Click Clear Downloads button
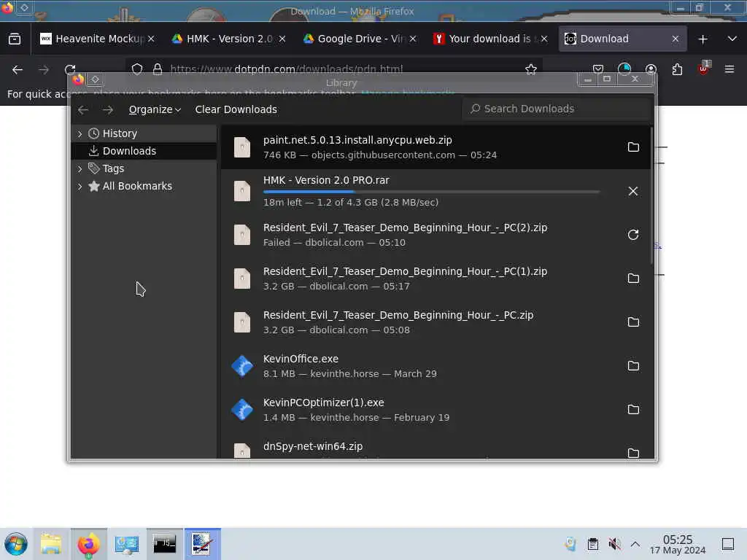 click(236, 109)
